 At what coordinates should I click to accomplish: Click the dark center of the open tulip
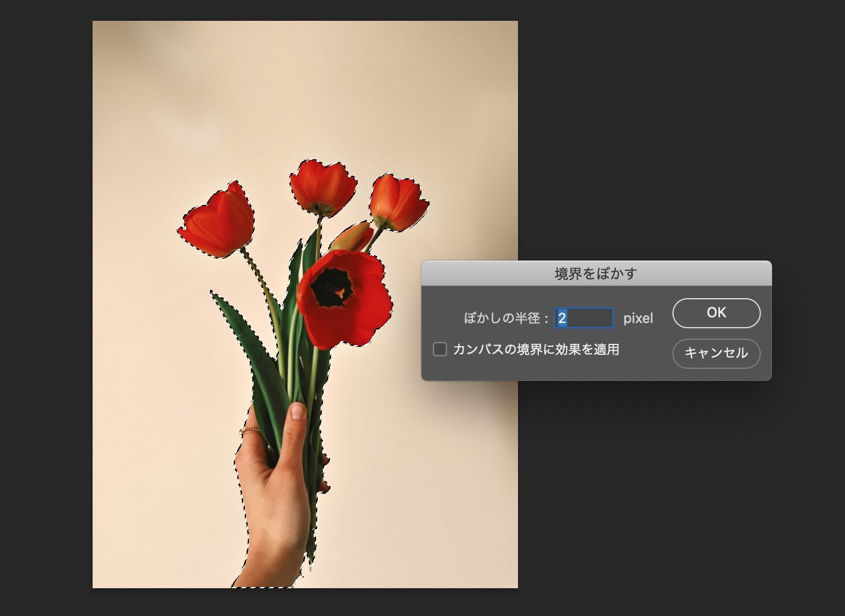tap(332, 288)
